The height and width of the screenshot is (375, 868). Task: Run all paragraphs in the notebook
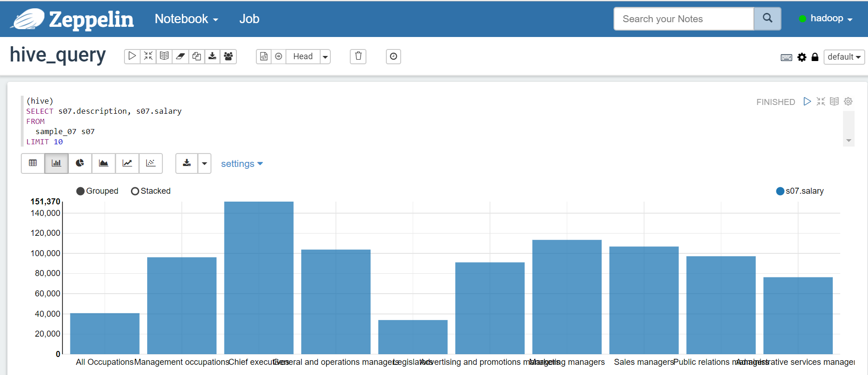(132, 56)
